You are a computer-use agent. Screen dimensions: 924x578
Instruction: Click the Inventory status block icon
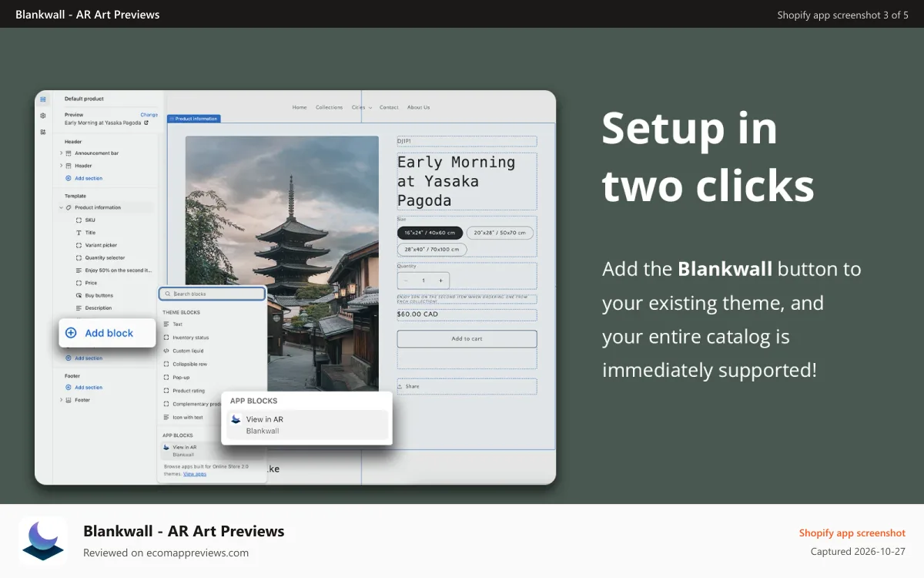(x=166, y=338)
